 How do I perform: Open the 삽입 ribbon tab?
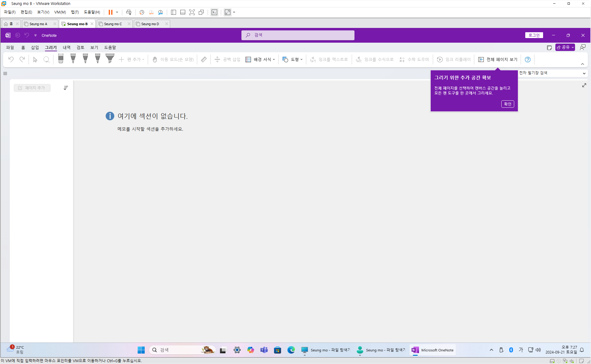[x=35, y=48]
